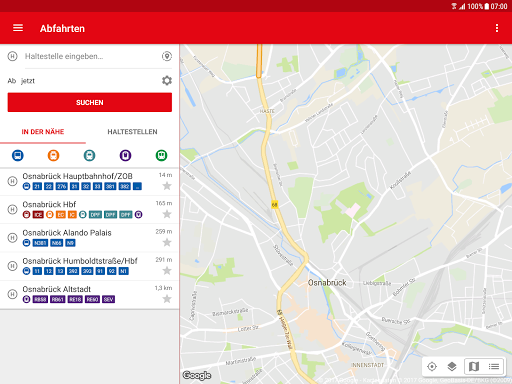This screenshot has height=384, width=512.
Task: Toggle the green tram filter icon
Action: tap(161, 155)
